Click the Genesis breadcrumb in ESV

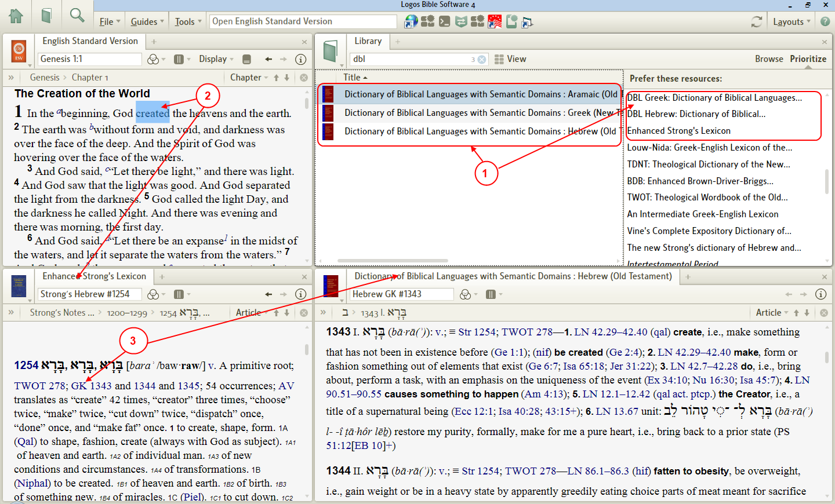pos(45,78)
